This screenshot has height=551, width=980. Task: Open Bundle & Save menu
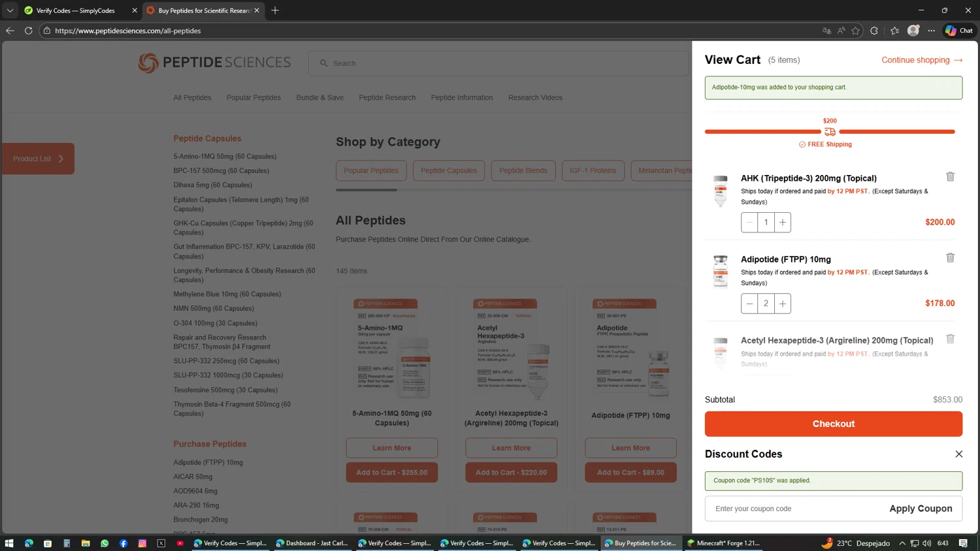point(319,97)
